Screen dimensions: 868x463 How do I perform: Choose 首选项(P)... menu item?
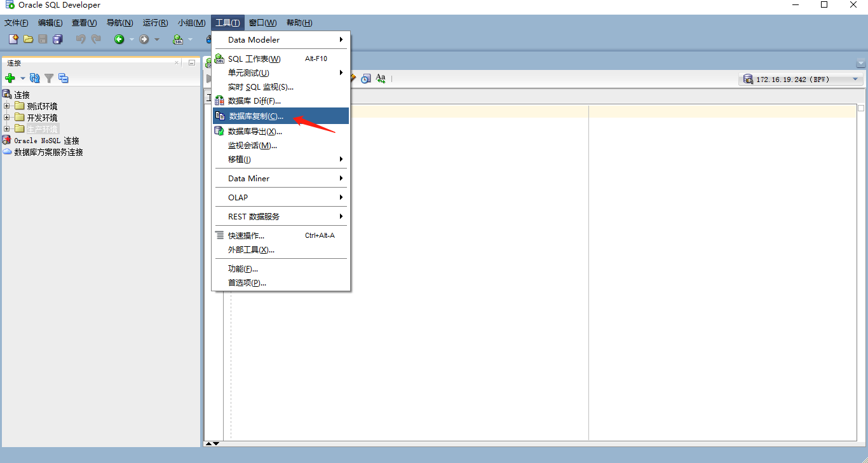[x=281, y=282]
